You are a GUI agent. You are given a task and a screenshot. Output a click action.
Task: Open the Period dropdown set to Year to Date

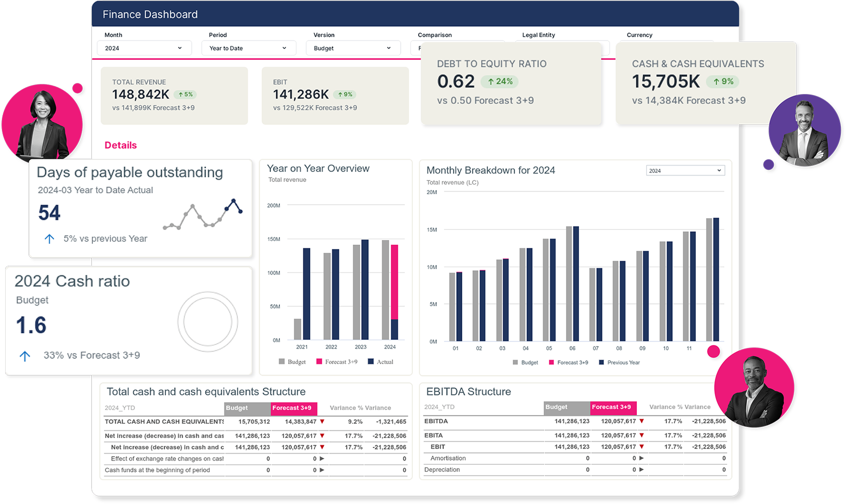pos(248,48)
